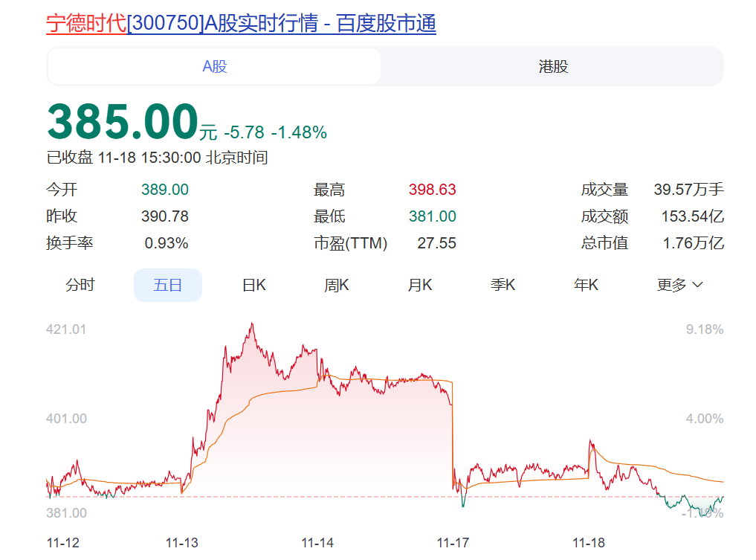
Task: Click the 最低 value 381.00
Action: (x=432, y=216)
